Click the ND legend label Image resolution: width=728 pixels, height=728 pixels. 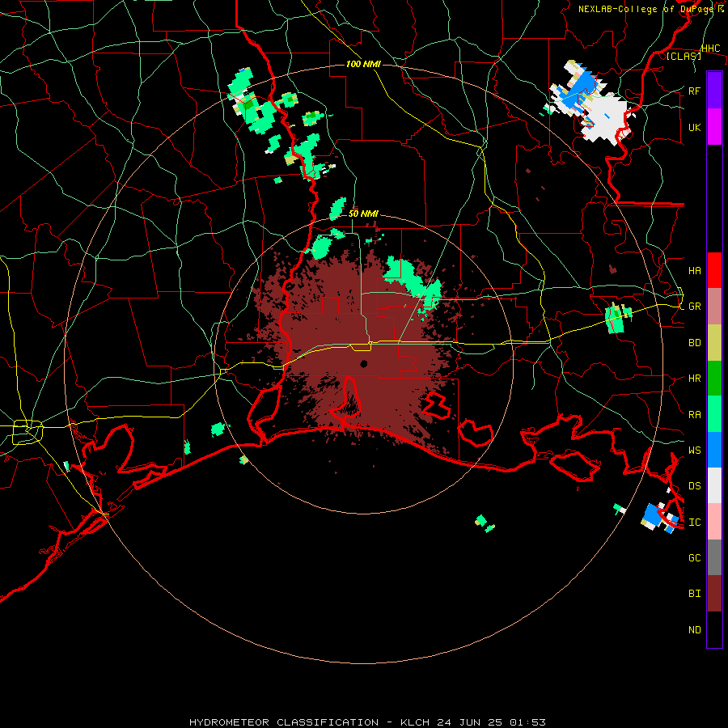click(x=694, y=629)
